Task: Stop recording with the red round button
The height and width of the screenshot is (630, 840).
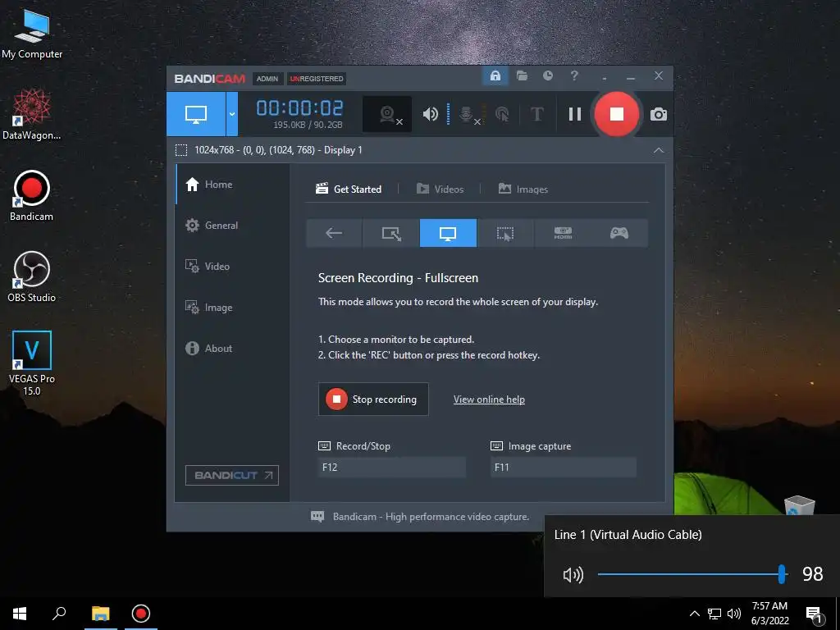Action: [617, 114]
